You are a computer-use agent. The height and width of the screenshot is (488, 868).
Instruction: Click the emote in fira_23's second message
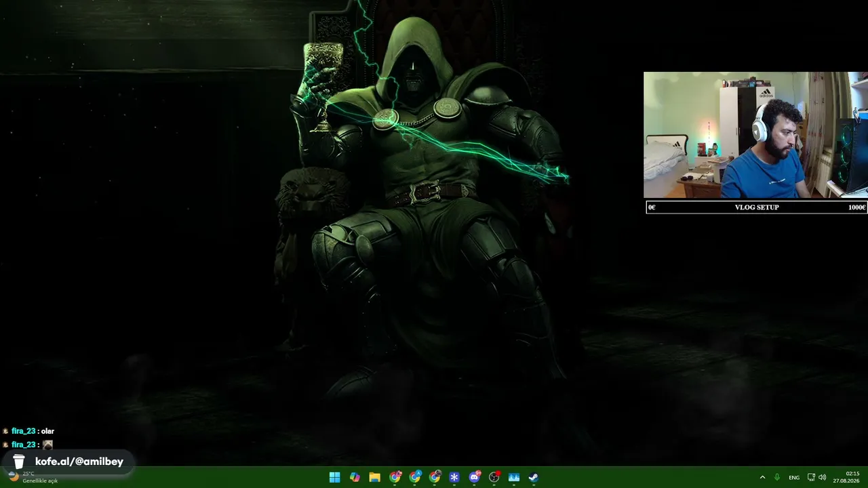click(47, 445)
